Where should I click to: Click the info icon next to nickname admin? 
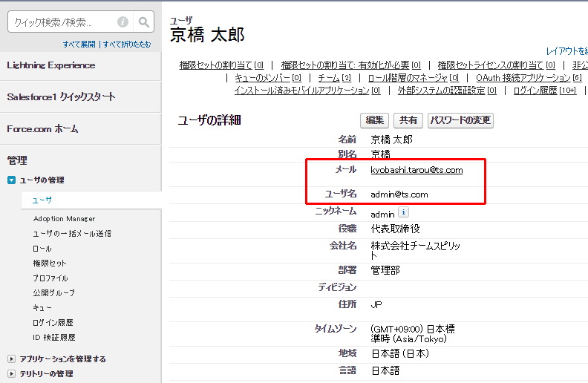click(x=403, y=213)
